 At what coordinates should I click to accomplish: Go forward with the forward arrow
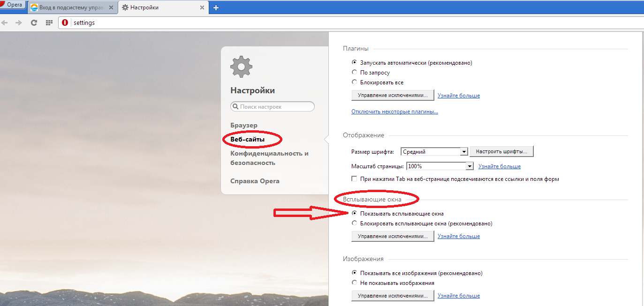pyautogui.click(x=19, y=22)
